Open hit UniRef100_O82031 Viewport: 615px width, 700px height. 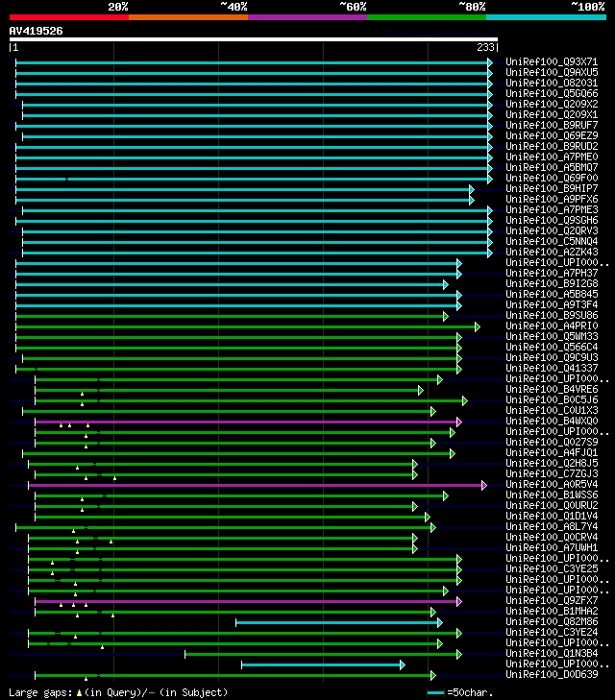[x=552, y=83]
